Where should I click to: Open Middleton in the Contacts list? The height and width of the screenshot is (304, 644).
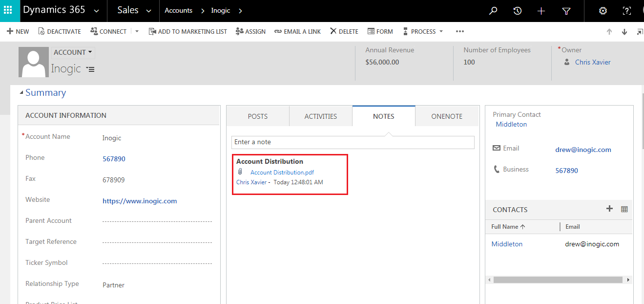(x=507, y=244)
